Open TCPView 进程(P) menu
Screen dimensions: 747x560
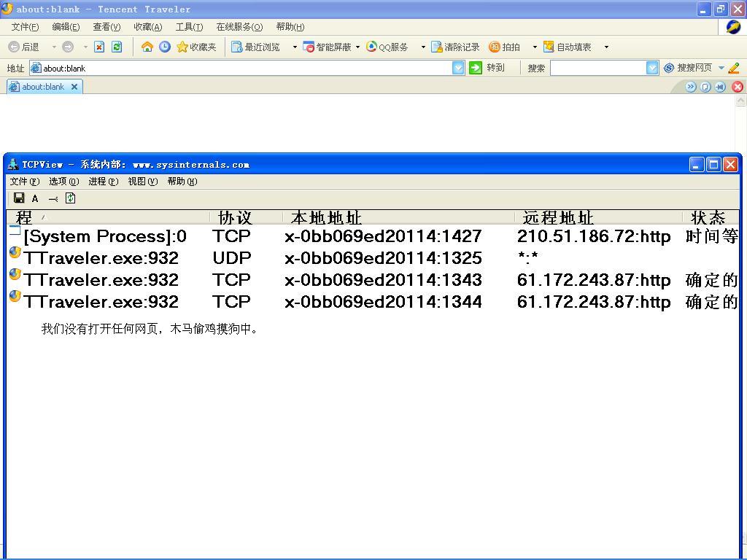tap(104, 181)
